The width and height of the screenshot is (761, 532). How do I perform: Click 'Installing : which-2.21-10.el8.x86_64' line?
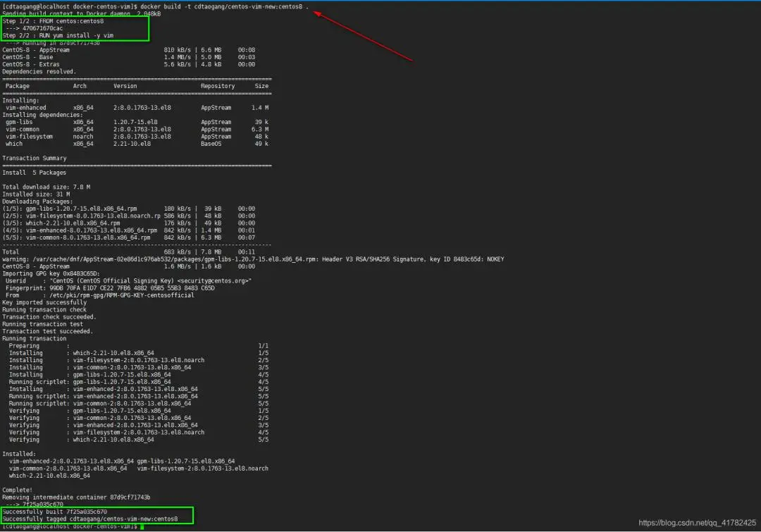tap(139, 353)
